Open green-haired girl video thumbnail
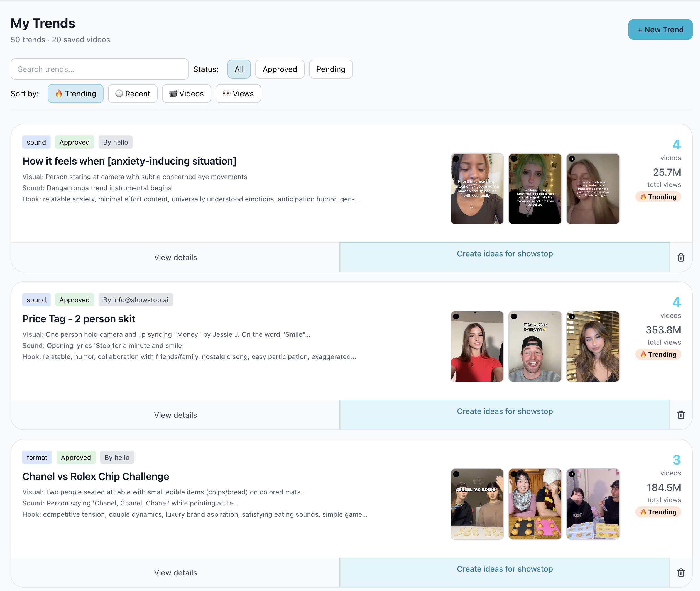This screenshot has height=591, width=700. (535, 189)
